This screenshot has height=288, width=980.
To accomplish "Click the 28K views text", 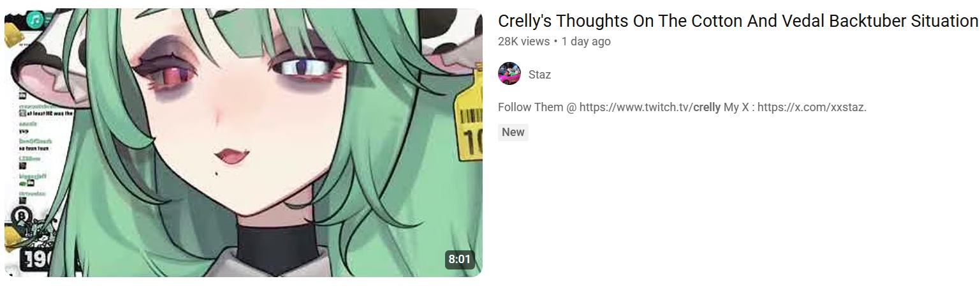I will [x=523, y=42].
